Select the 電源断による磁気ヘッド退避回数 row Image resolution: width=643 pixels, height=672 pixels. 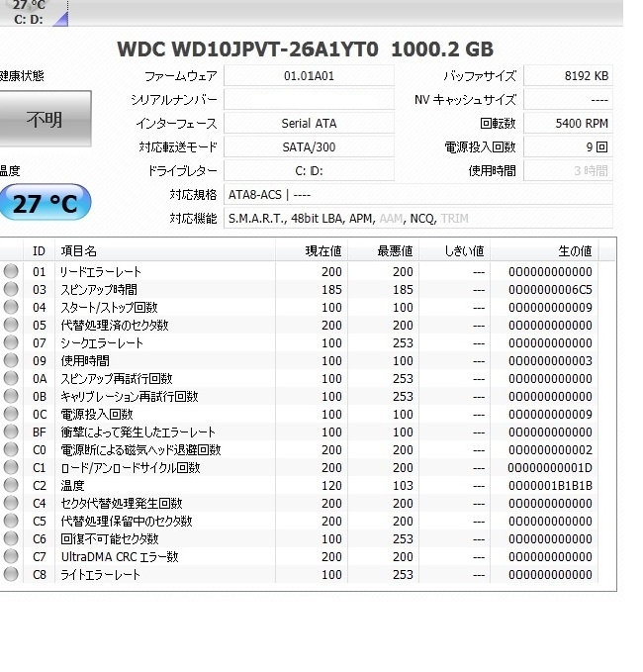tap(299, 449)
